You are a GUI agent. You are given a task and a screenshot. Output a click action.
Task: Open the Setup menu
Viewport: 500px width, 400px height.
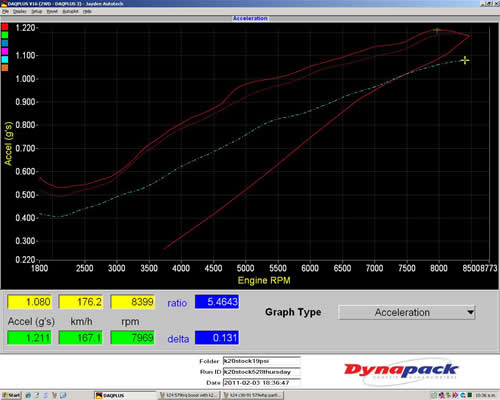click(x=37, y=11)
